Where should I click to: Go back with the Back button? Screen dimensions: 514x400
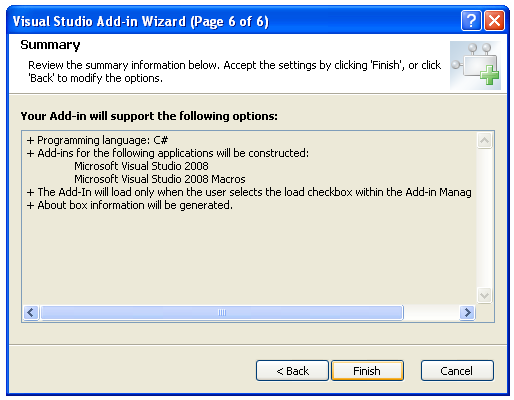click(x=292, y=370)
